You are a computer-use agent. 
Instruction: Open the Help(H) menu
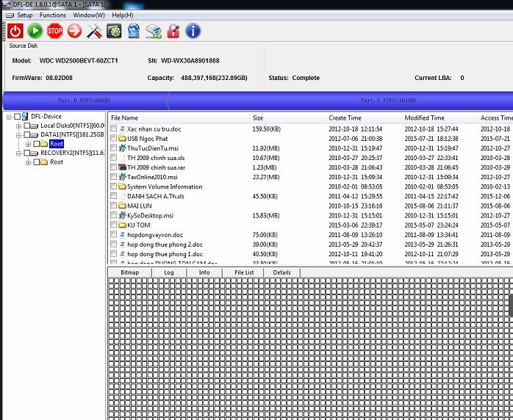[x=123, y=15]
